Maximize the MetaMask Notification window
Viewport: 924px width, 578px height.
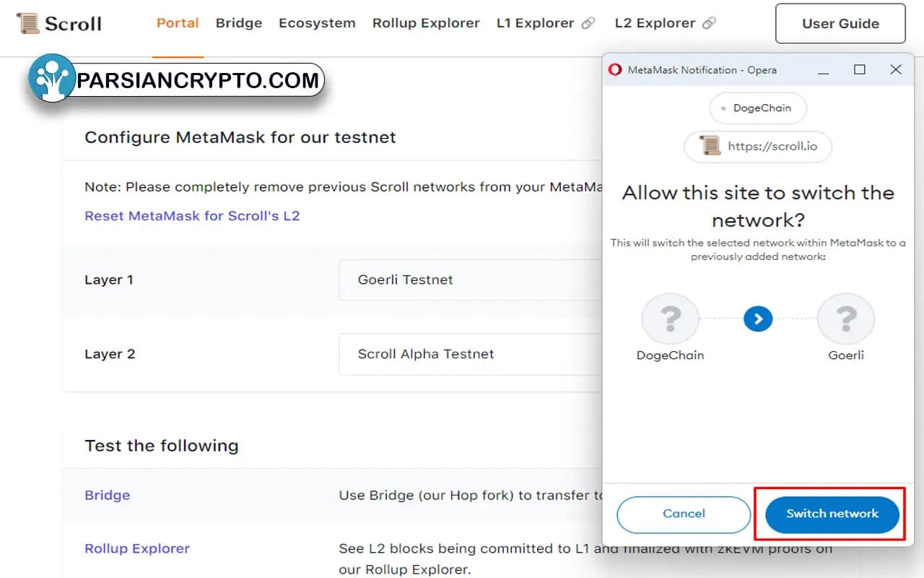pos(860,69)
